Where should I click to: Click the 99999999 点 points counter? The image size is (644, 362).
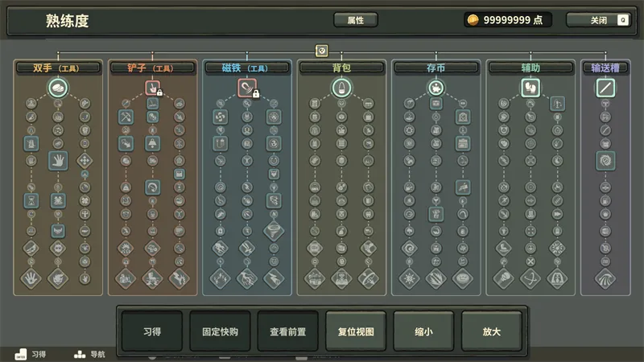tap(508, 20)
